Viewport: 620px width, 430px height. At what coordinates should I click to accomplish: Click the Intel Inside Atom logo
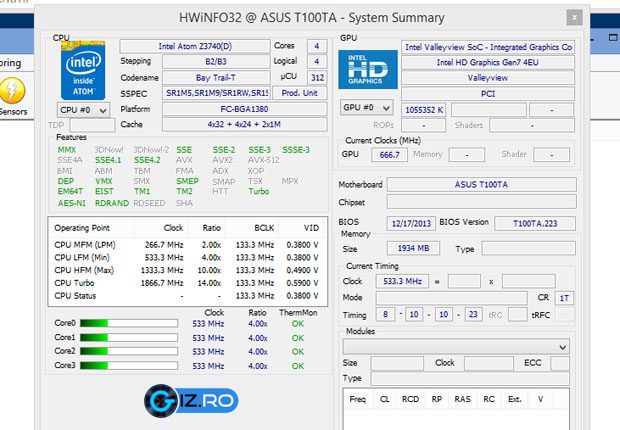[x=83, y=70]
